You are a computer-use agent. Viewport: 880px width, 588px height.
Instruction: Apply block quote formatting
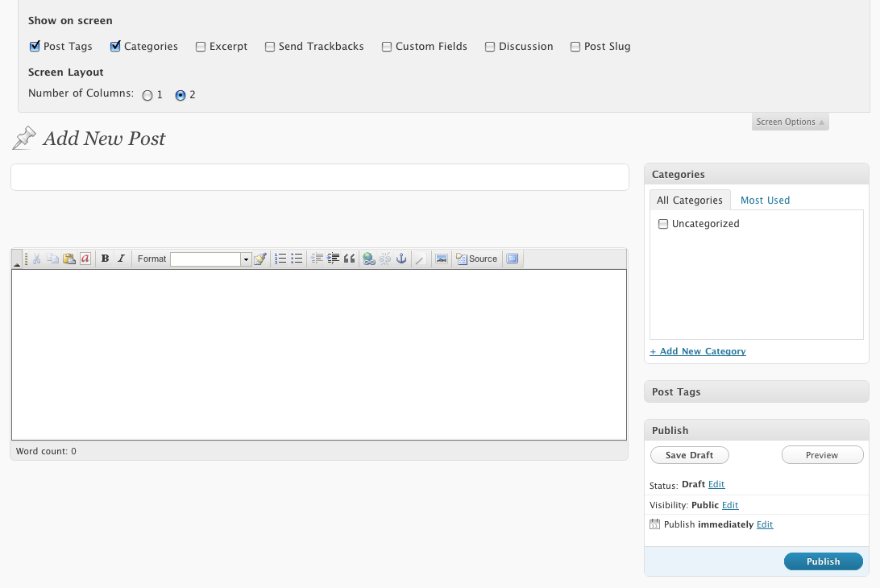(x=349, y=259)
